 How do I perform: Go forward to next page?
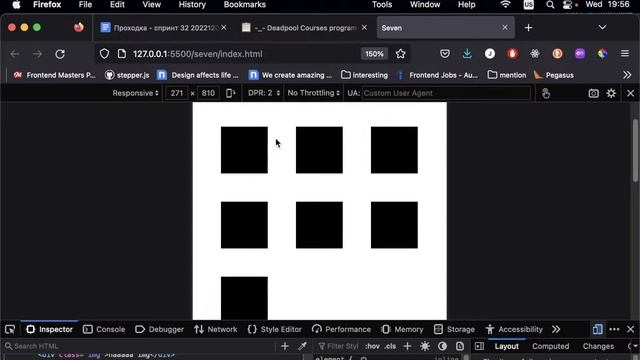click(x=38, y=54)
